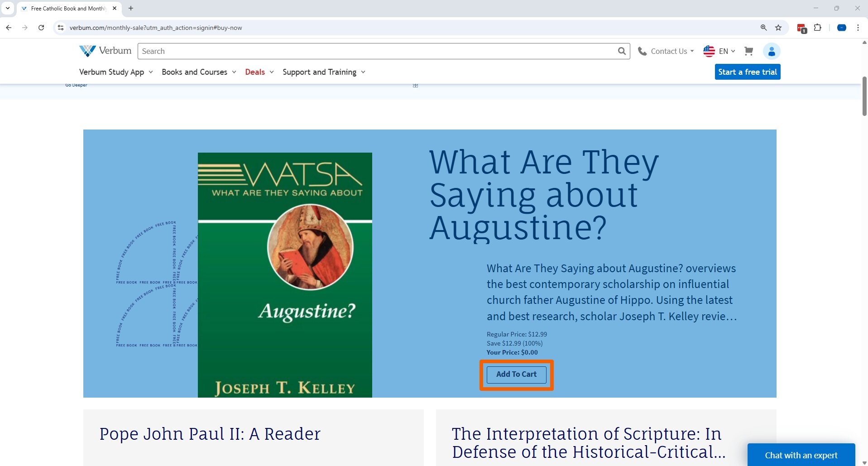Click the US flag language icon

point(709,51)
